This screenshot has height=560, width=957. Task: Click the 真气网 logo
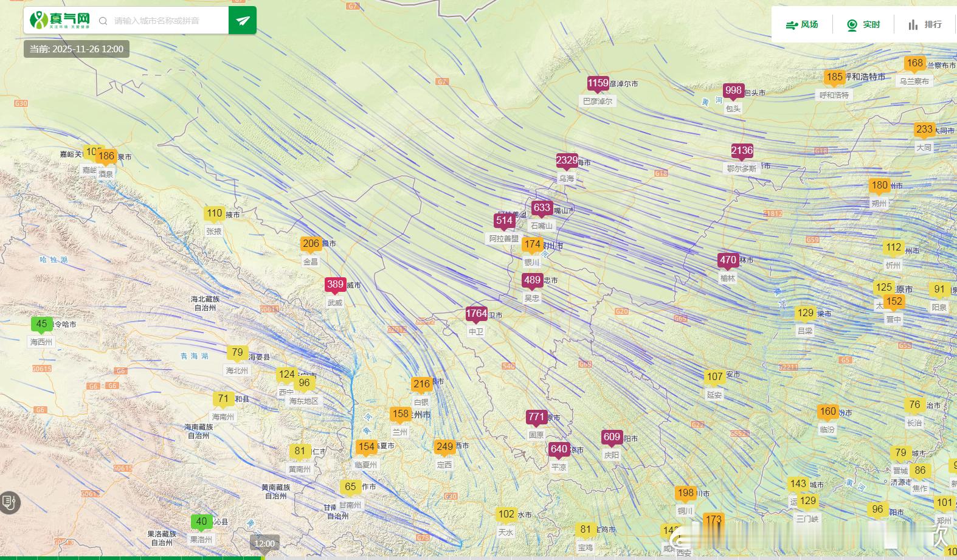(x=60, y=20)
